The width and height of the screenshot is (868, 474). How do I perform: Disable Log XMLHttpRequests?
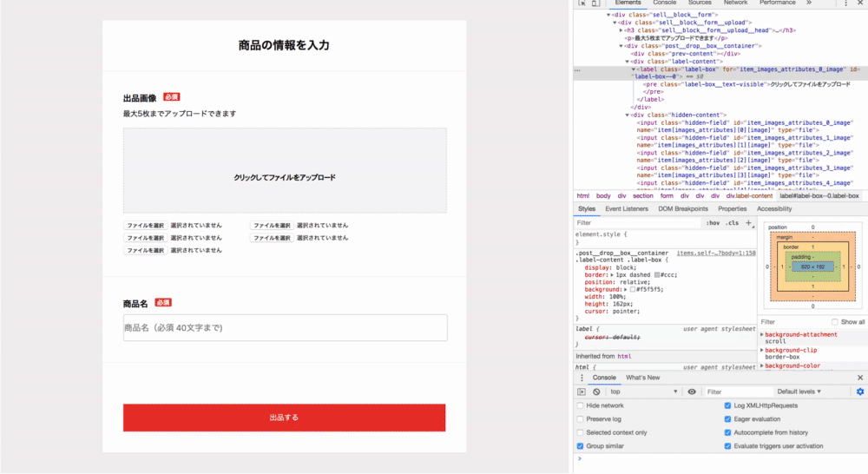[x=727, y=406]
